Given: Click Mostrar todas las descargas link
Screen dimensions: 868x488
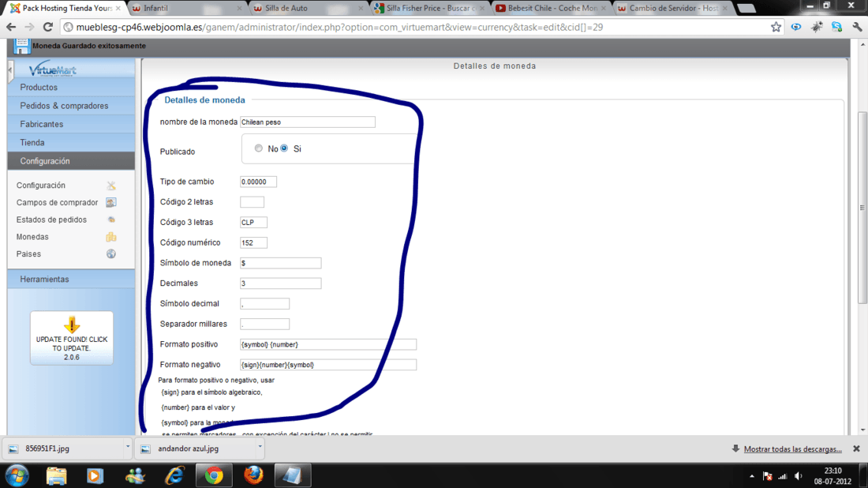Looking at the screenshot, I should (x=793, y=449).
